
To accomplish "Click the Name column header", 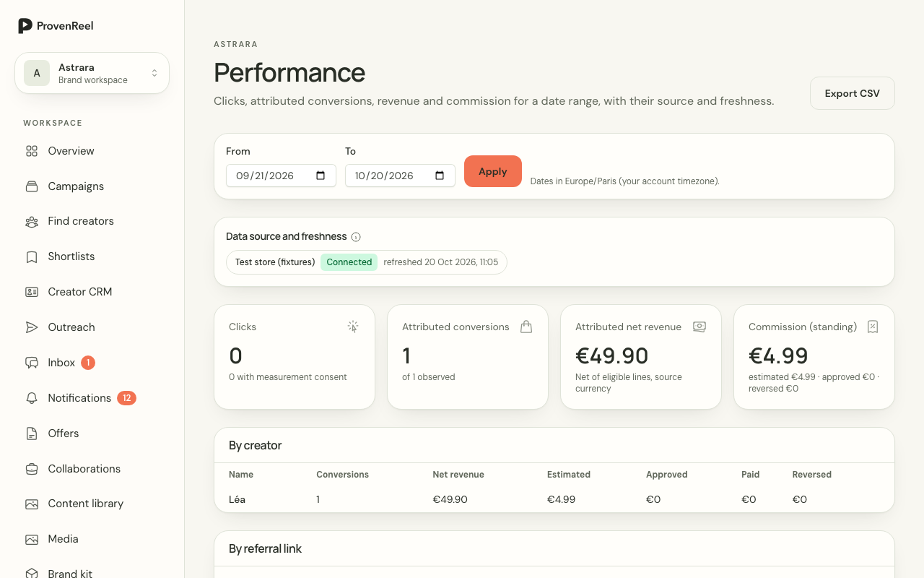I will click(241, 475).
